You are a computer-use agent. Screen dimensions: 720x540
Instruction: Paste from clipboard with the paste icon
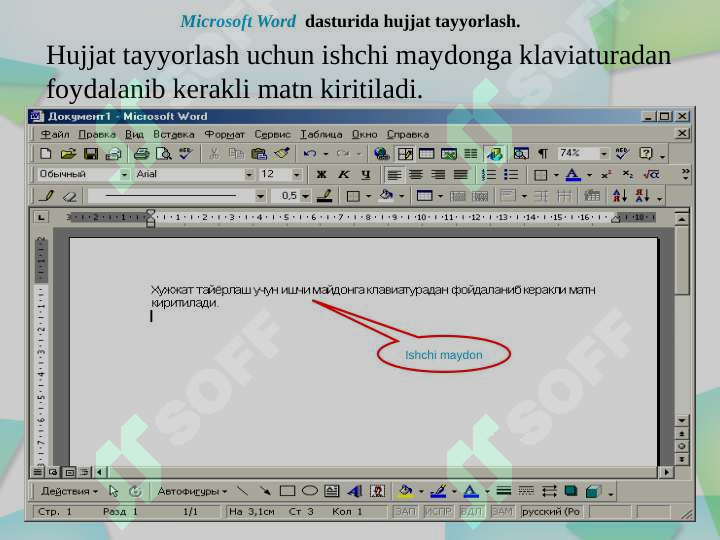(x=259, y=153)
